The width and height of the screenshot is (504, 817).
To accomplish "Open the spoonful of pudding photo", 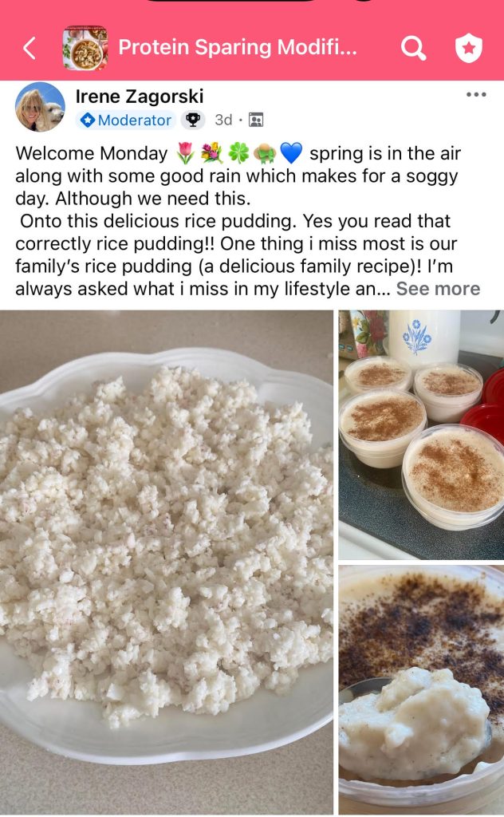I will [x=421, y=689].
